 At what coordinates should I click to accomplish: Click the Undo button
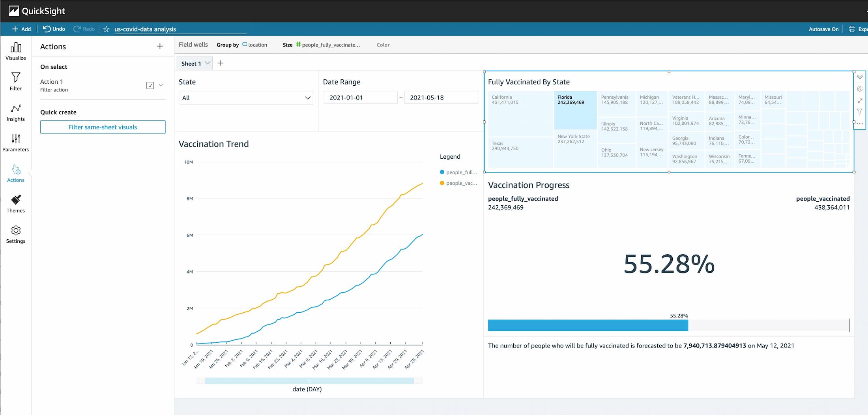coord(54,29)
